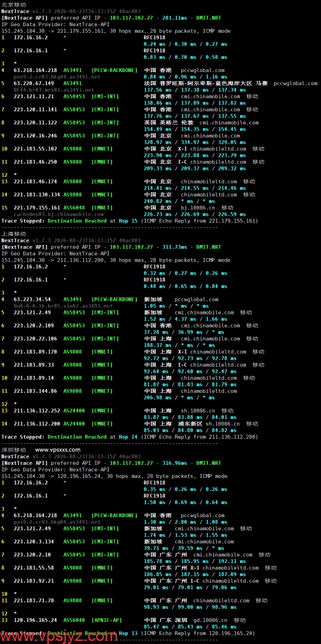Select the bj.10086.cn domain
Screen dimensions: 321x644
[x=198, y=207]
